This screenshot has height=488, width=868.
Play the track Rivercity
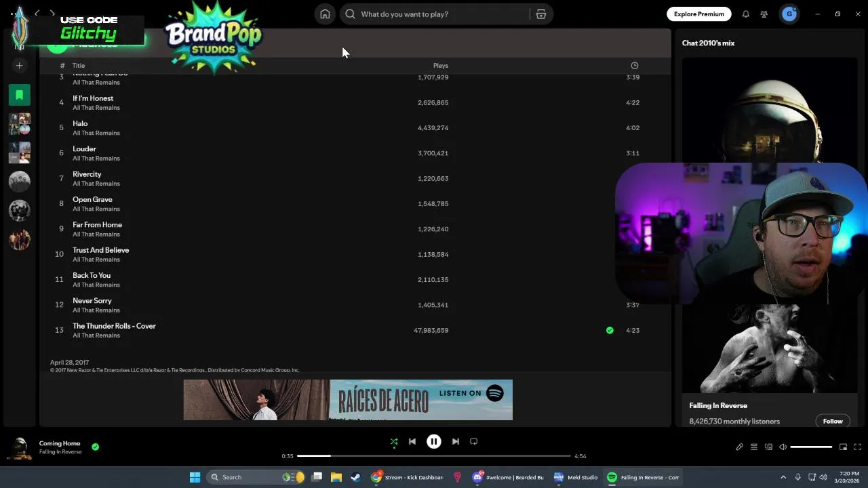pyautogui.click(x=87, y=174)
